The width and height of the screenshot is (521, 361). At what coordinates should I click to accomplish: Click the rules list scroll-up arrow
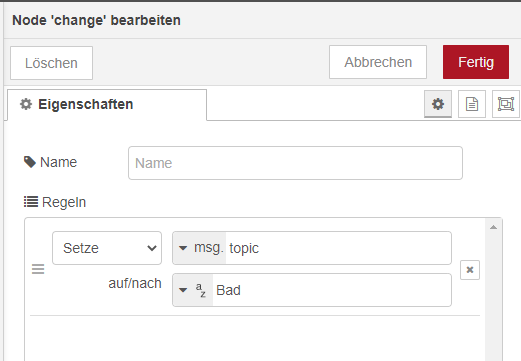click(x=493, y=227)
